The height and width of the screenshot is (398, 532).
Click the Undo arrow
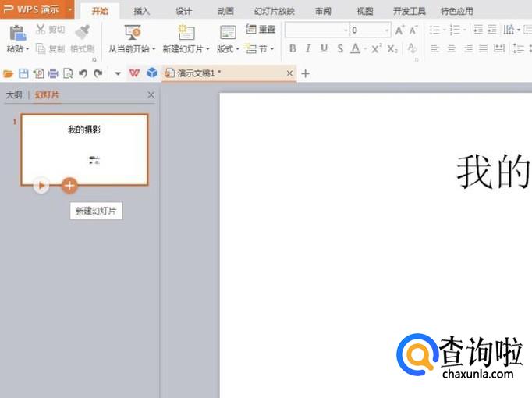click(83, 73)
